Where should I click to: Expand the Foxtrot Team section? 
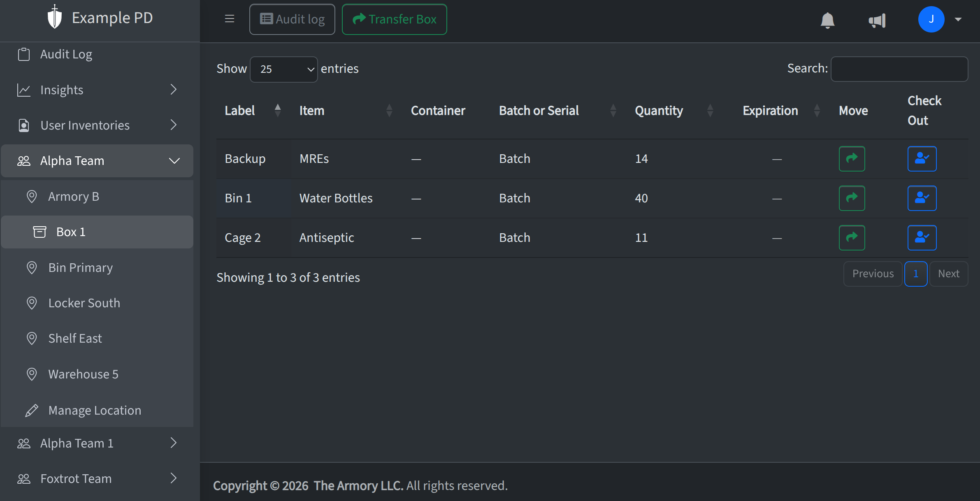(97, 478)
